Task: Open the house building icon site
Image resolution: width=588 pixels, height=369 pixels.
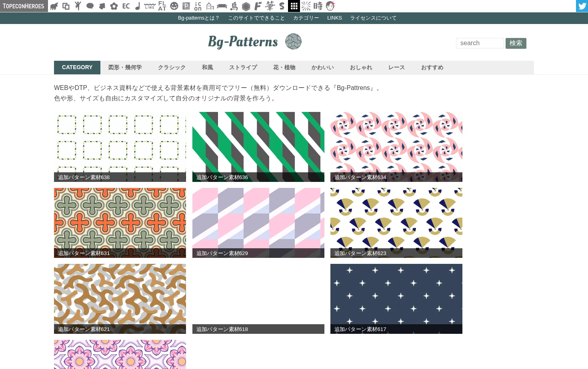Action: coord(210,6)
